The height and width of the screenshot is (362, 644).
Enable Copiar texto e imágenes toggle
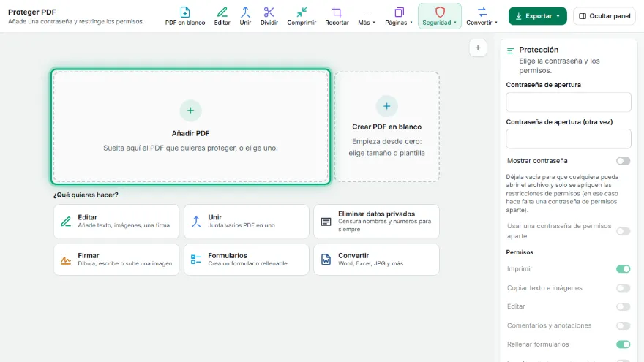(x=623, y=288)
